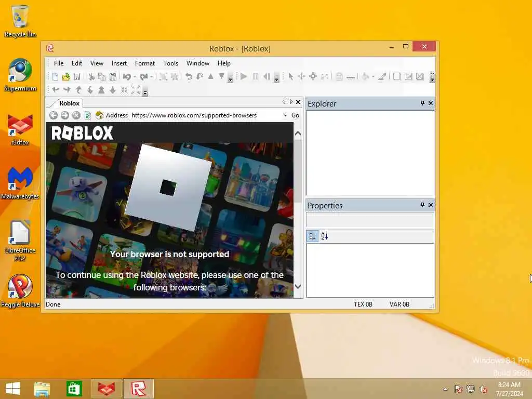Toggle the Properties panel pin
Viewport: 532px width, 399px height.
422,205
